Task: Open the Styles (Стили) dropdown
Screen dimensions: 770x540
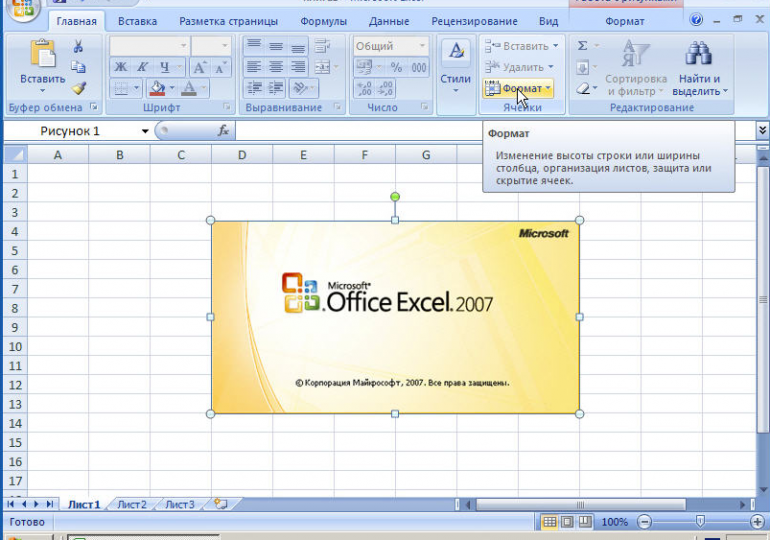Action: (x=456, y=66)
